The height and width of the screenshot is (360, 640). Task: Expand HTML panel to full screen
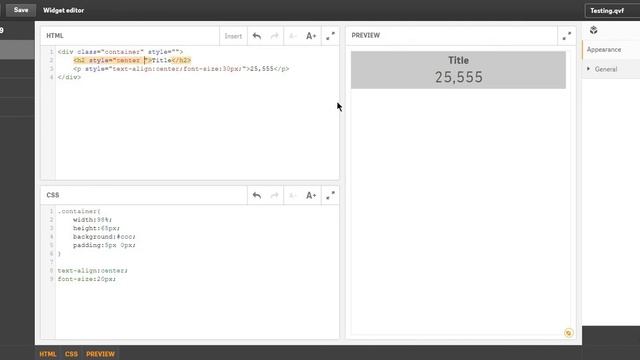click(330, 36)
